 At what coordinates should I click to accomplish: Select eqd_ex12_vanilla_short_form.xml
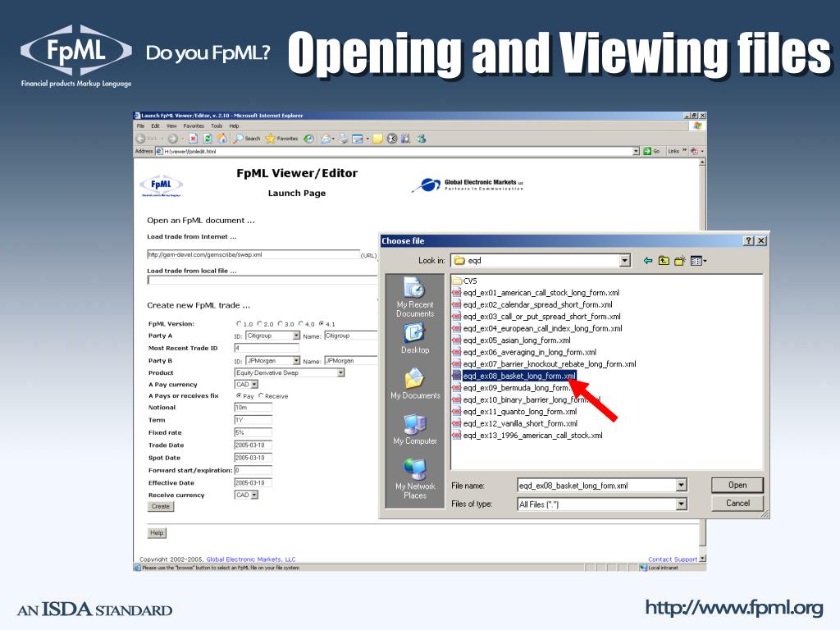click(x=515, y=423)
